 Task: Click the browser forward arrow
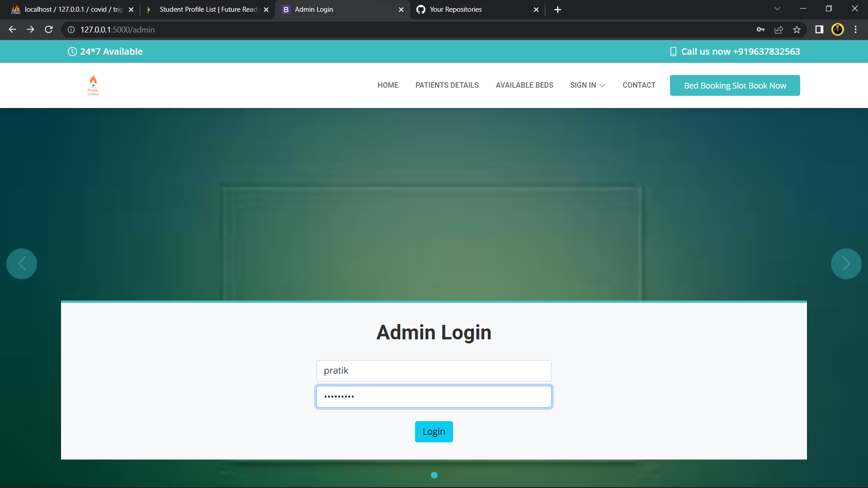pyautogui.click(x=30, y=29)
